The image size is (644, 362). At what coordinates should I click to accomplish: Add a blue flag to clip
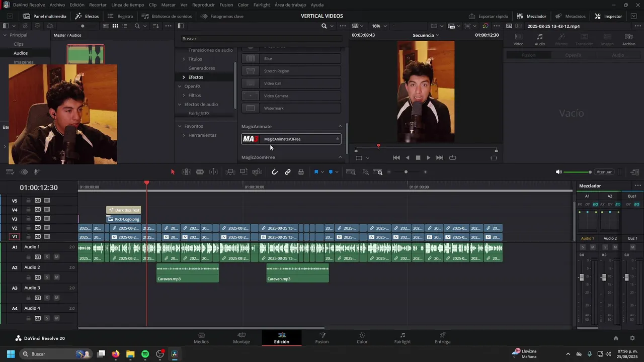(x=316, y=172)
